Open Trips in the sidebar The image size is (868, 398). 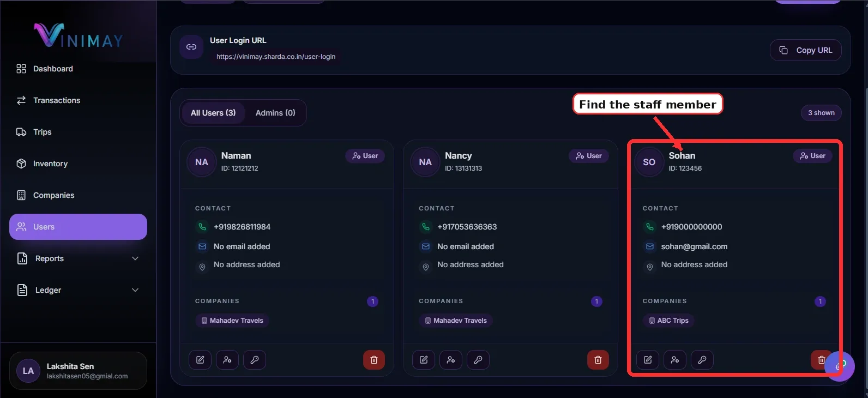click(78, 132)
